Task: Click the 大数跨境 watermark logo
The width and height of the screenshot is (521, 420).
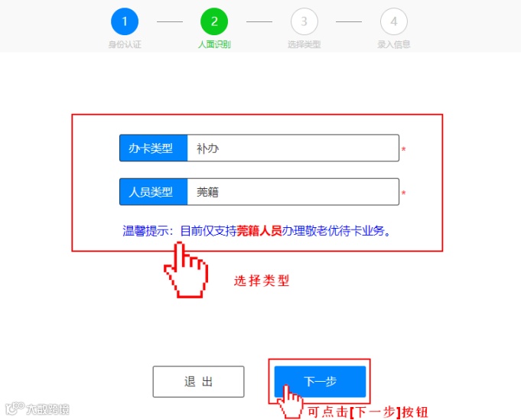Action: [x=37, y=409]
